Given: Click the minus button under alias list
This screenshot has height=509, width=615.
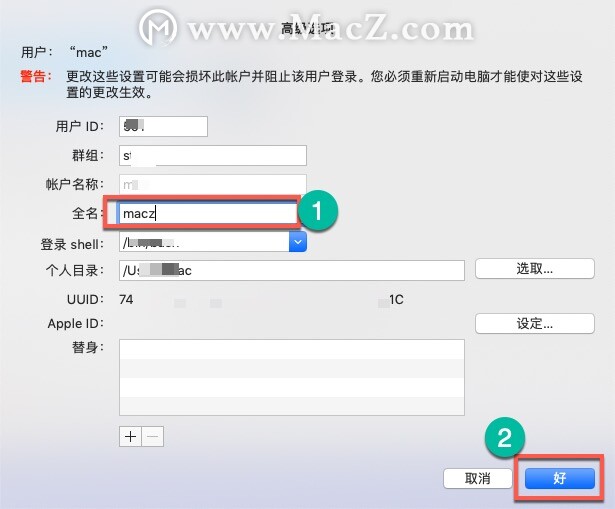Looking at the screenshot, I should (153, 436).
